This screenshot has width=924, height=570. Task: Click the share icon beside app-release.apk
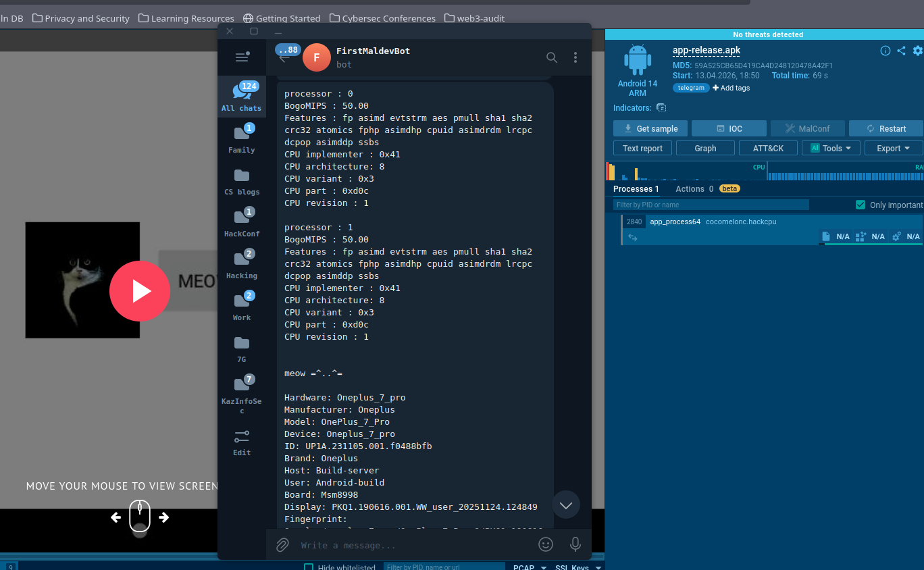901,51
